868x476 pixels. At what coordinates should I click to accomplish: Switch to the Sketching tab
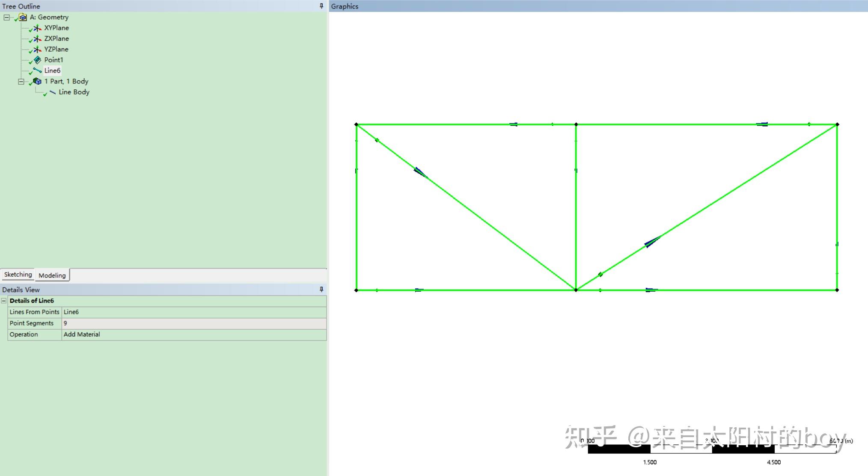pos(18,275)
